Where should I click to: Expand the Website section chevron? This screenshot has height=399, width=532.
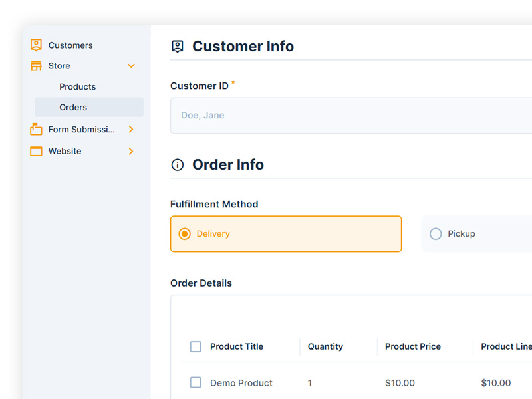(x=131, y=151)
